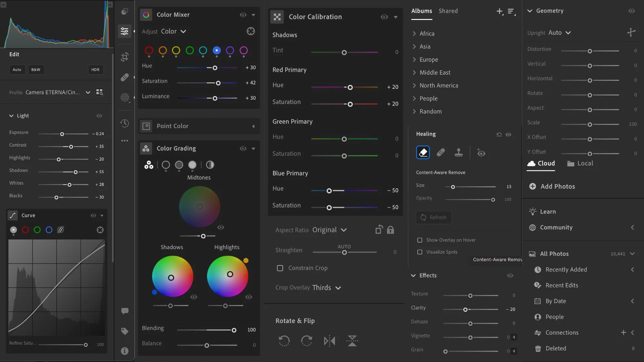The image size is (644, 362).
Task: Enable Show Overlay on Hover
Action: pos(420,240)
